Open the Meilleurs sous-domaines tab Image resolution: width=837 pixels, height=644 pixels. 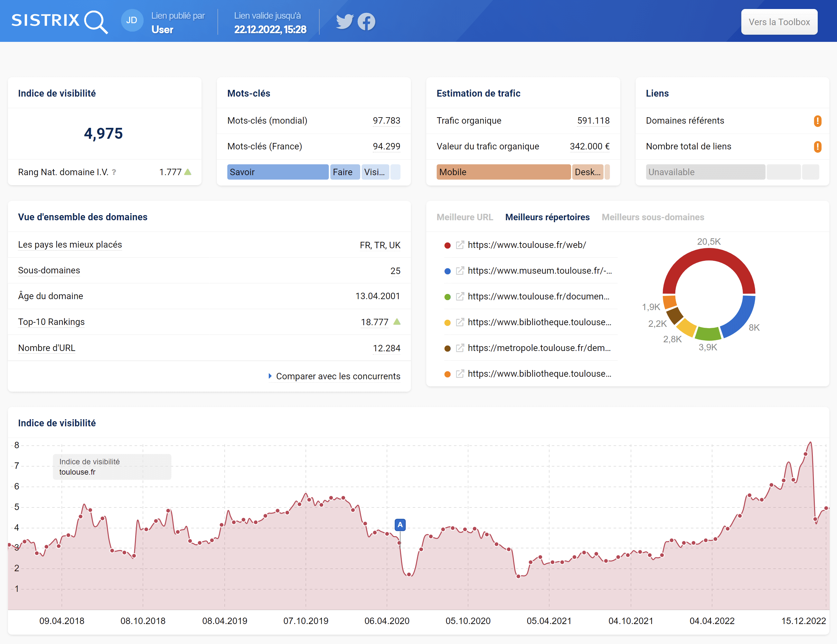click(653, 217)
